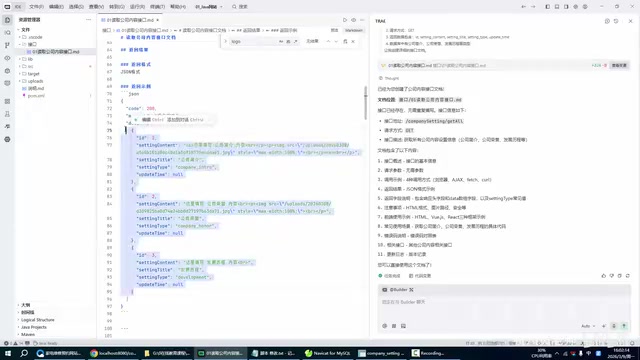
Task: Click the review-changes button on file card
Action: pyautogui.click(x=619, y=65)
